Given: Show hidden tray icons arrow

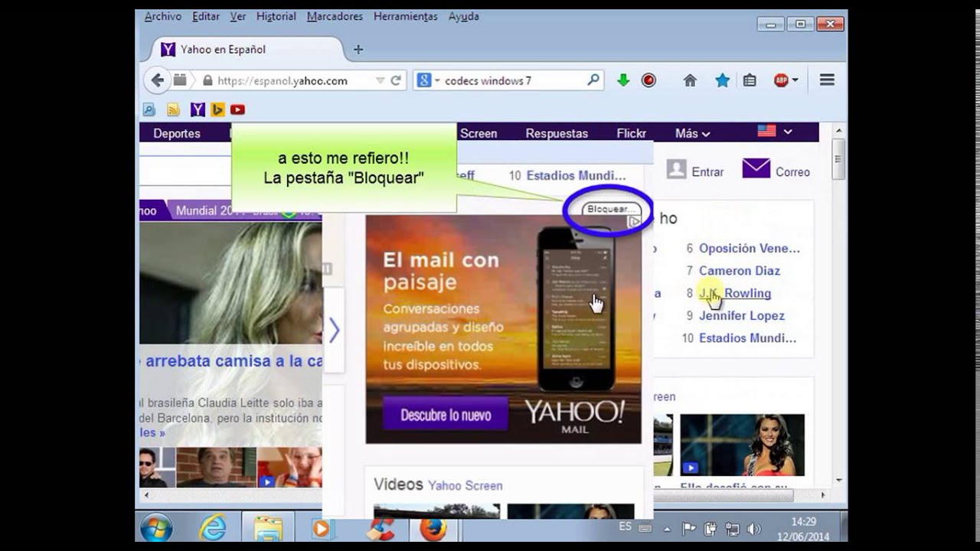Looking at the screenshot, I should point(667,529).
